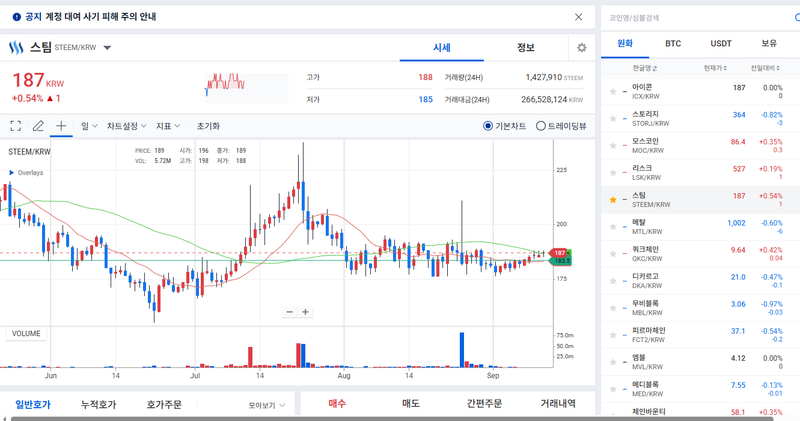Select 모스코인 MOC/KRW row
Viewport: 800px width, 421px height.
701,146
